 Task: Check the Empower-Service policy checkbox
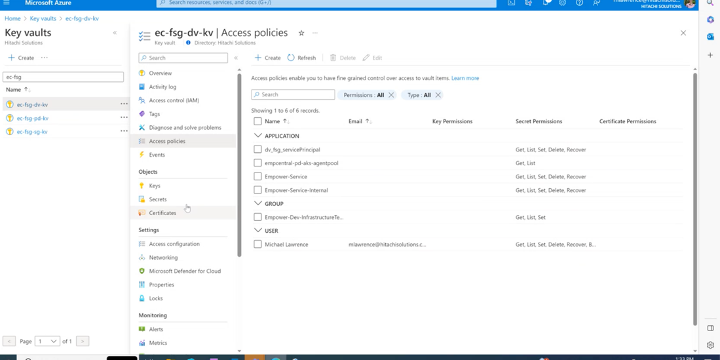[x=258, y=176]
